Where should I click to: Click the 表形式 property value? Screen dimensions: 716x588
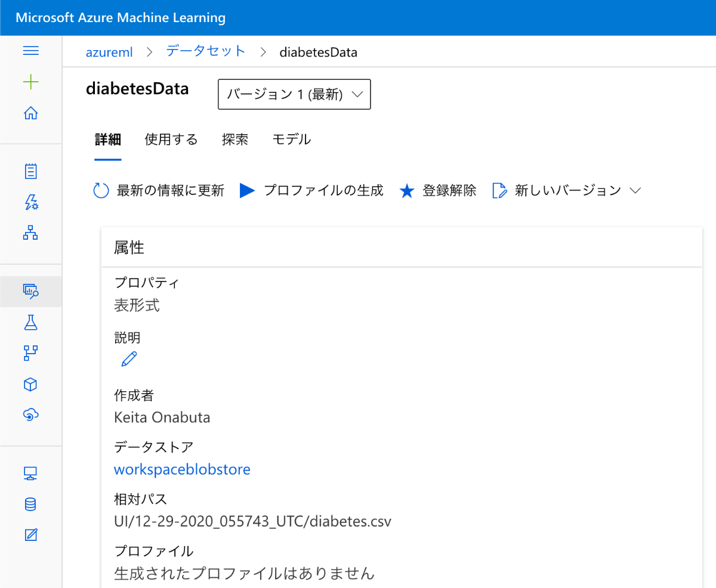tap(137, 306)
